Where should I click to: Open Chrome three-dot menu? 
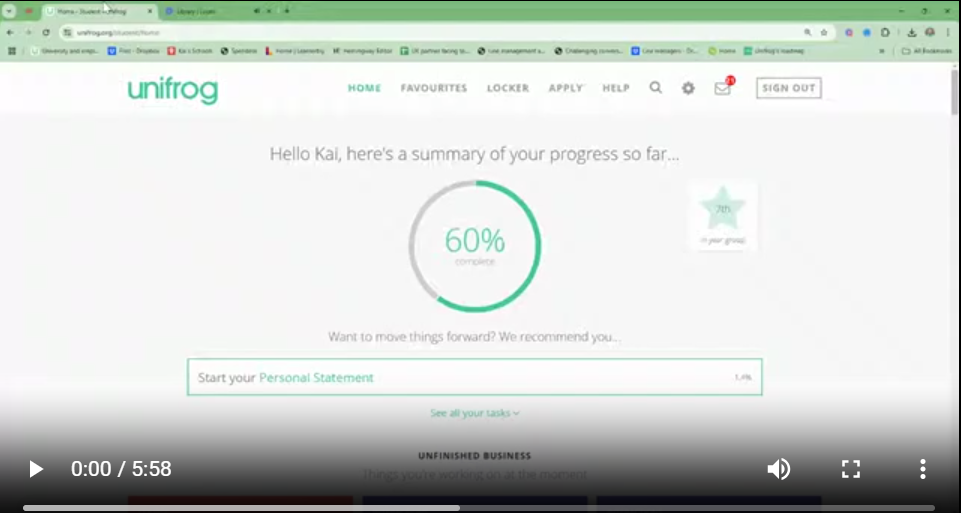(948, 32)
